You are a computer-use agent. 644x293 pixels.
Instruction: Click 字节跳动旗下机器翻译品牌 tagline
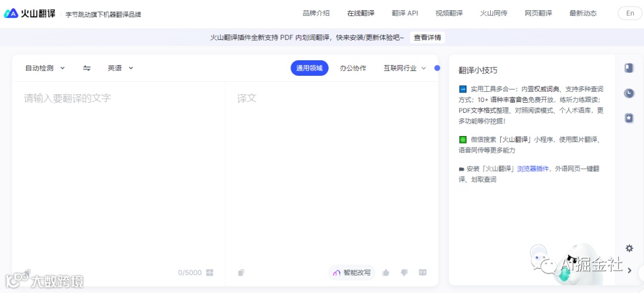pyautogui.click(x=104, y=14)
